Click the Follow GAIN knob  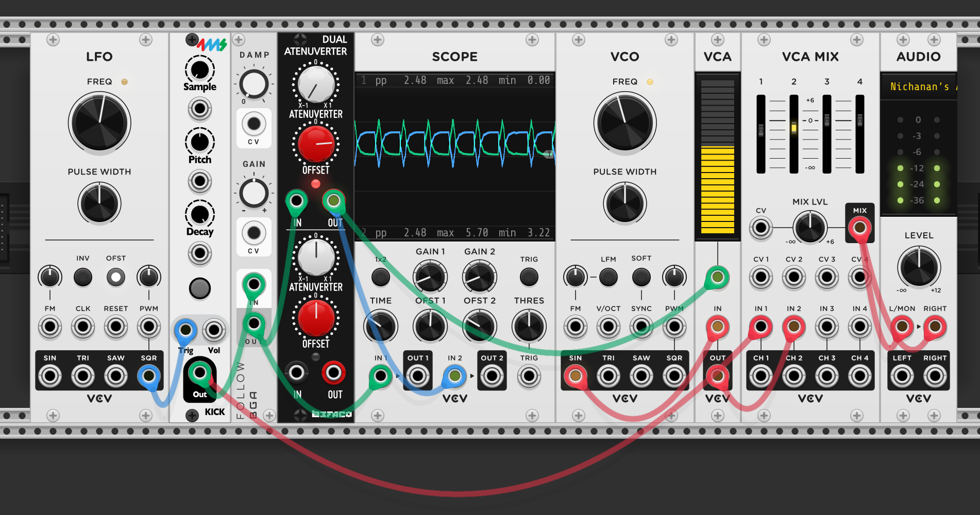[254, 193]
